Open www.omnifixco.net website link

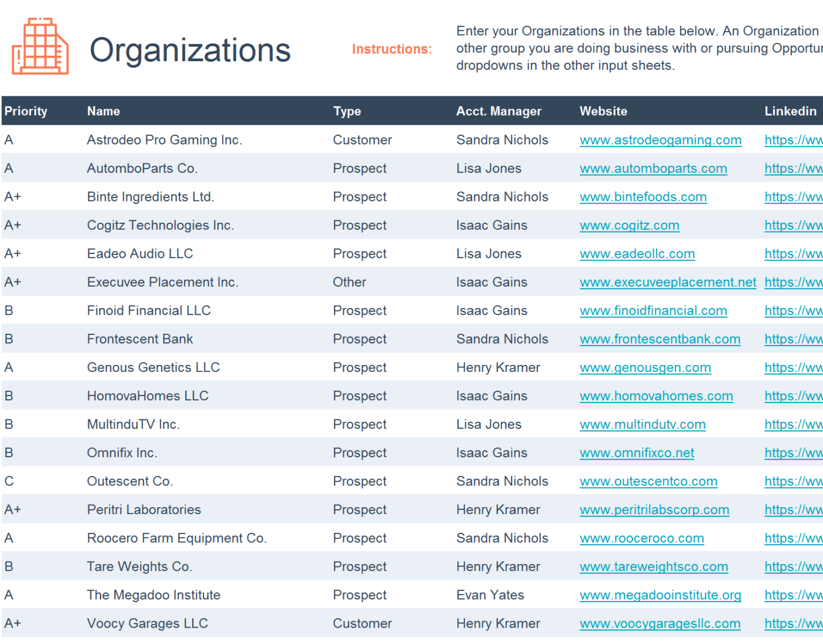pyautogui.click(x=637, y=453)
